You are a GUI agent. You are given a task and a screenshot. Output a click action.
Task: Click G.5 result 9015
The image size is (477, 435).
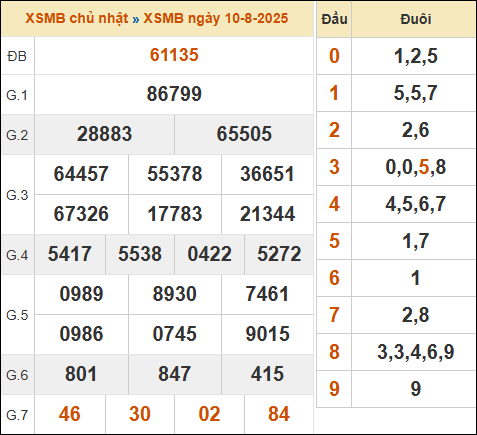click(267, 334)
